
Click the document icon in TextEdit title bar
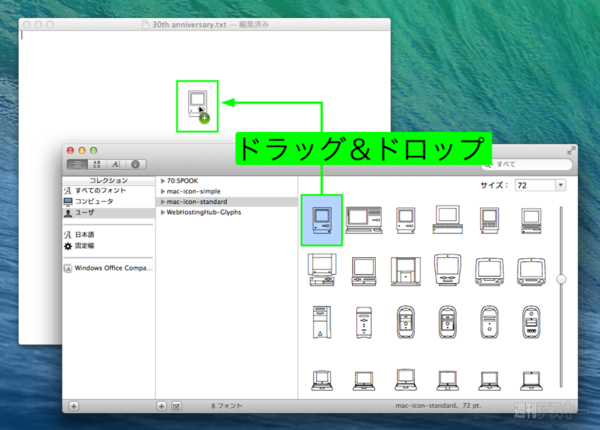(145, 24)
